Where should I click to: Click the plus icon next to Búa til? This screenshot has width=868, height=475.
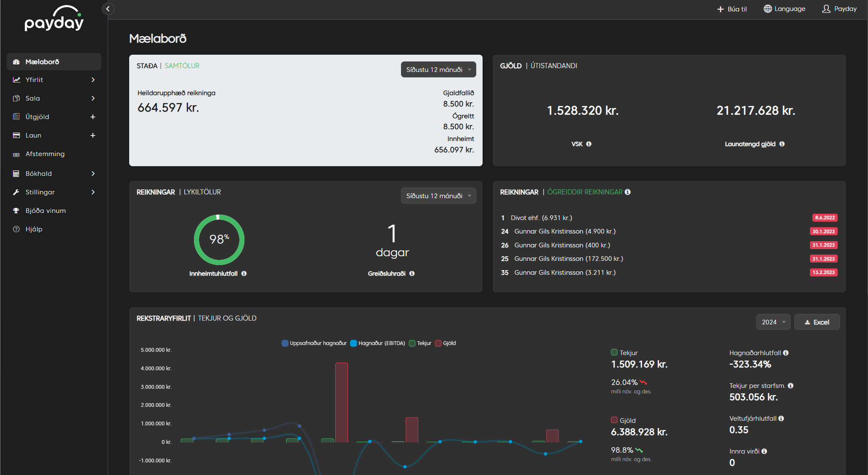click(x=720, y=9)
